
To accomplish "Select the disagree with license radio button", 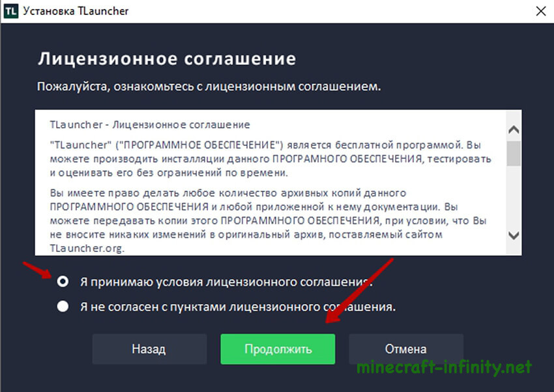I will (63, 306).
